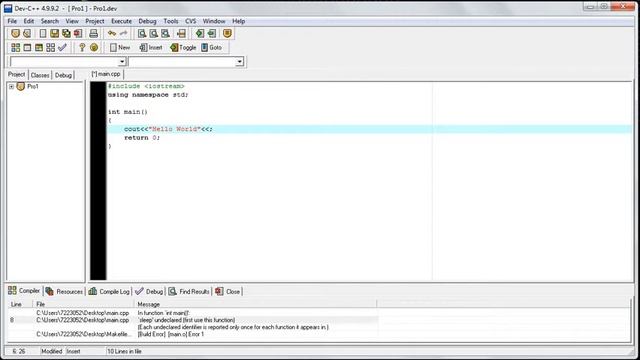Run the program using the window icon
This screenshot has width=640, height=360.
(x=27, y=48)
